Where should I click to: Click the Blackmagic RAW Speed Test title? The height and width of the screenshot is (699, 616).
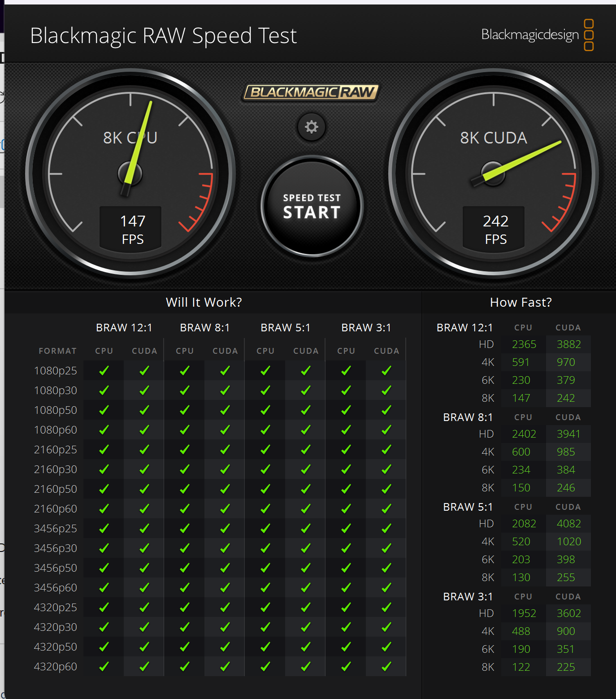coord(163,35)
